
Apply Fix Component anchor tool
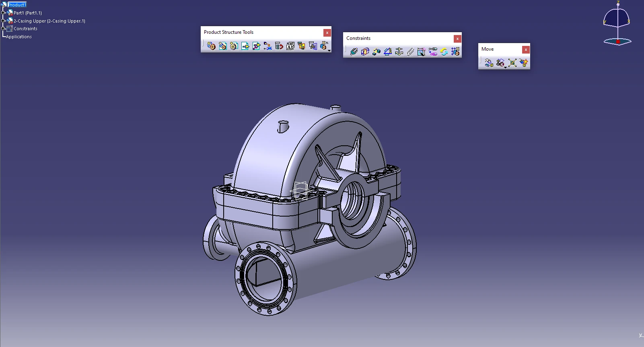[x=399, y=52]
